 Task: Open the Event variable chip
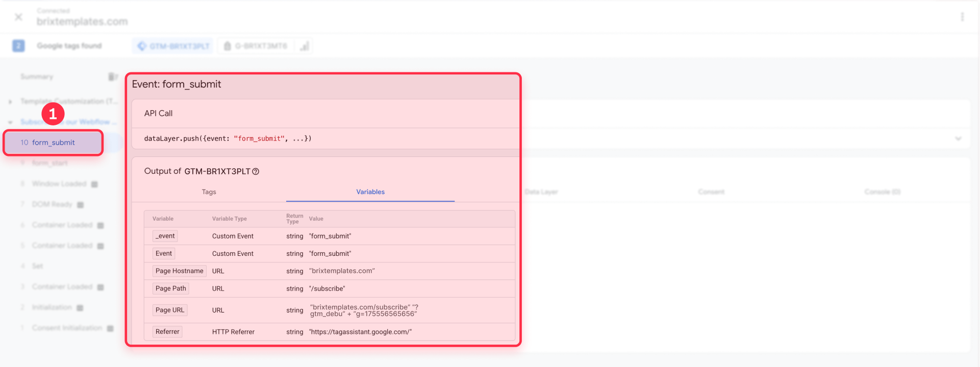coord(164,253)
